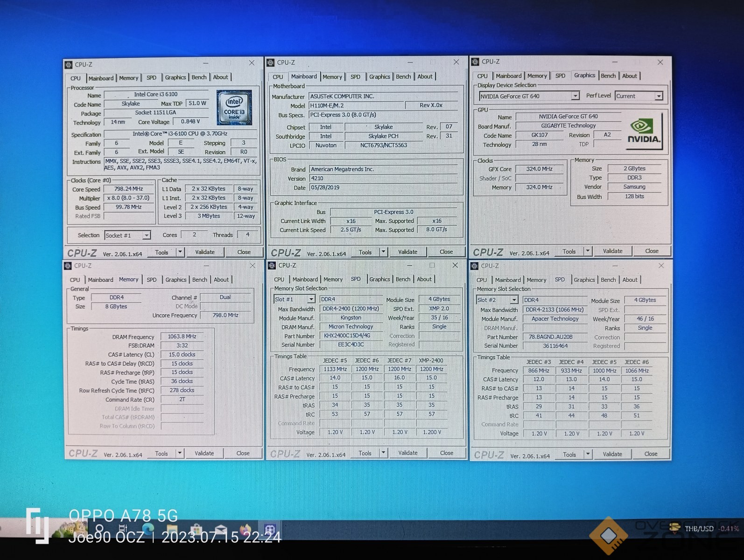Switch to Bench tab in GeForce Graphics window
Screen dimensions: 744x560
[x=608, y=76]
